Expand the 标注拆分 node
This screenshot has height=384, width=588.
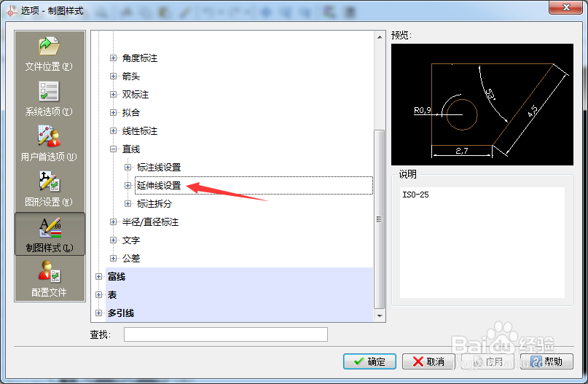(x=128, y=203)
